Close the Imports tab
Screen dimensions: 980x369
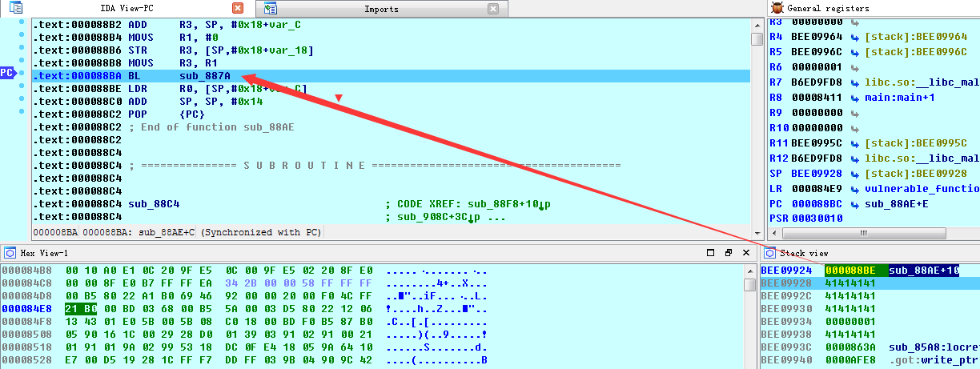(493, 9)
